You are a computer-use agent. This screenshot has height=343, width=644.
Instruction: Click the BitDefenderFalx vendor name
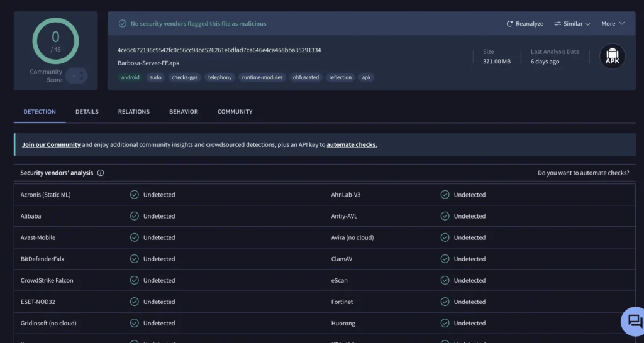point(42,258)
